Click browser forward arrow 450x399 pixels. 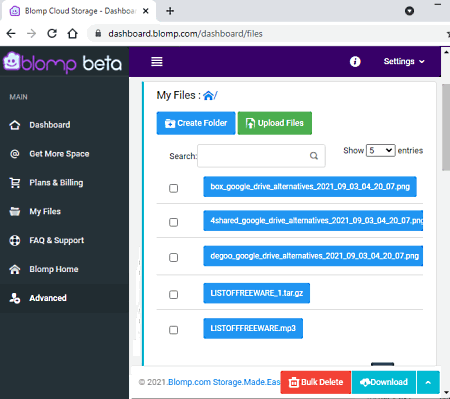point(31,33)
